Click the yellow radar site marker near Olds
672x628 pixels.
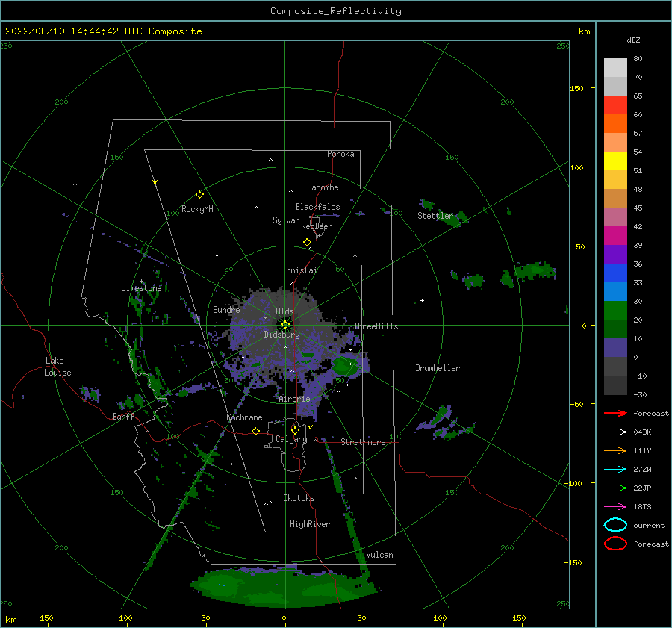point(285,325)
